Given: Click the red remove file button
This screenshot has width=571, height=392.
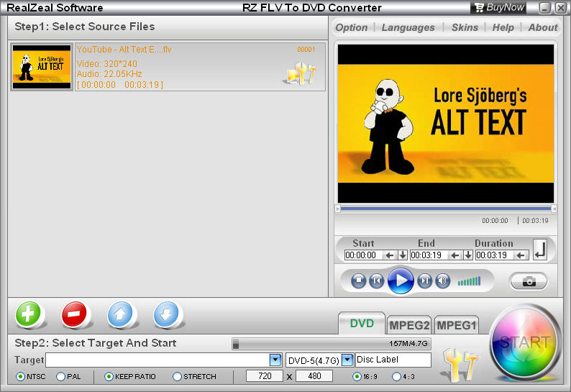Looking at the screenshot, I should point(74,314).
